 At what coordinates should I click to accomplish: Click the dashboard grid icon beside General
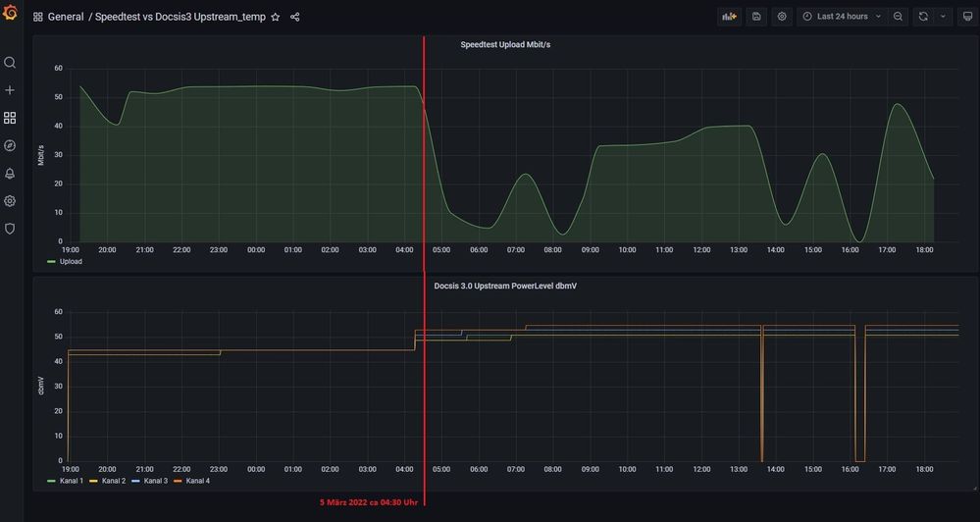(x=38, y=17)
